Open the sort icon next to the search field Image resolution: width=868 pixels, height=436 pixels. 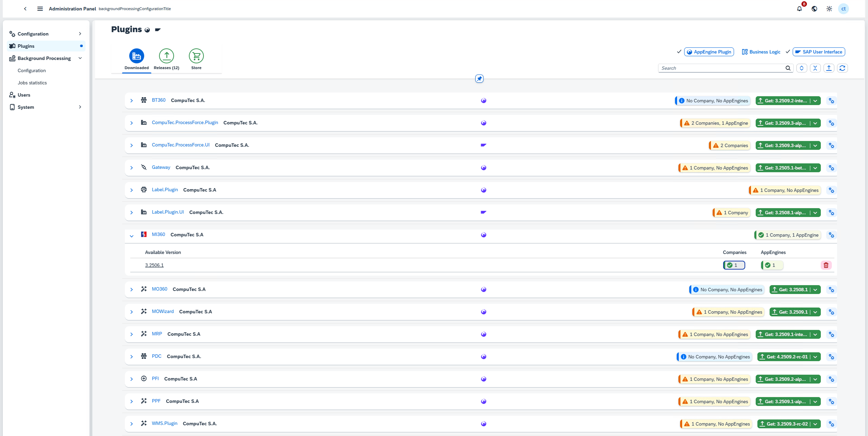pos(802,68)
